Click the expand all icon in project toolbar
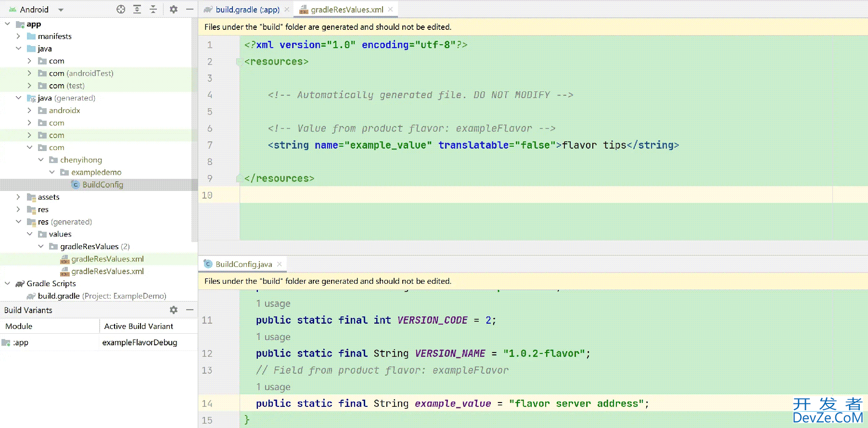Image resolution: width=868 pixels, height=428 pixels. 137,9
